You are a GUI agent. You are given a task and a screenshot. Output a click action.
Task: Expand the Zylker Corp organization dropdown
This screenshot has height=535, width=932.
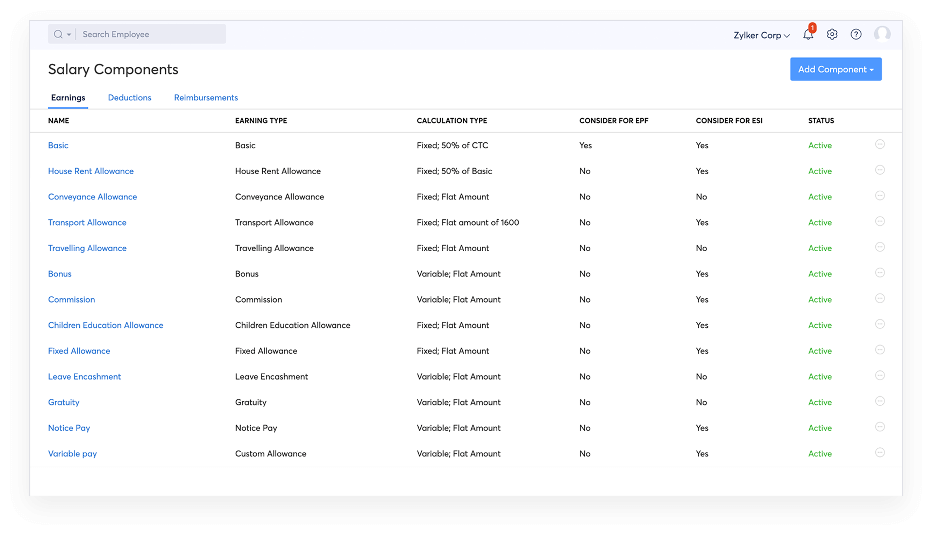coord(761,35)
